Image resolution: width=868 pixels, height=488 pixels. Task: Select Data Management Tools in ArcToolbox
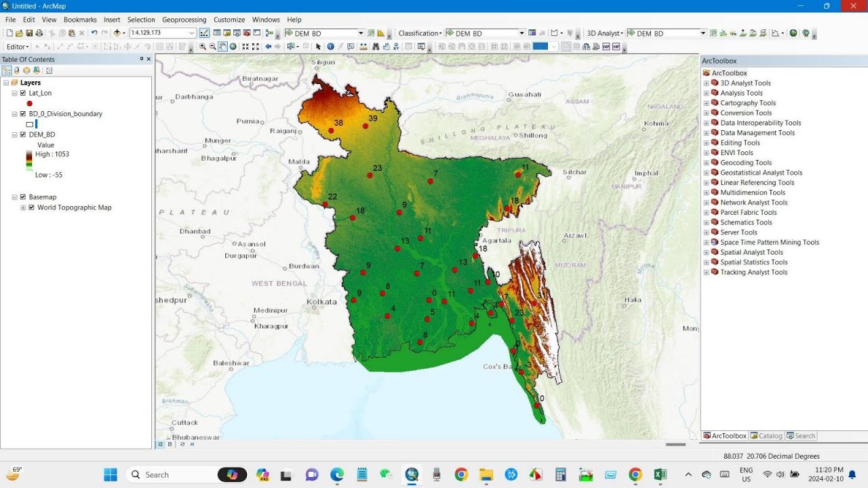pyautogui.click(x=757, y=133)
